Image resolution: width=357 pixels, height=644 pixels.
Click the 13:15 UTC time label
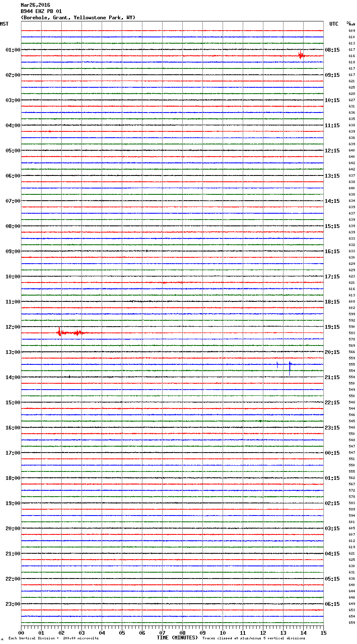coord(332,176)
